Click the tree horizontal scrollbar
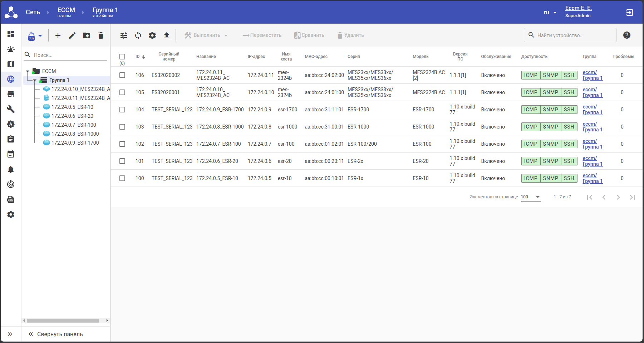 tap(63, 321)
